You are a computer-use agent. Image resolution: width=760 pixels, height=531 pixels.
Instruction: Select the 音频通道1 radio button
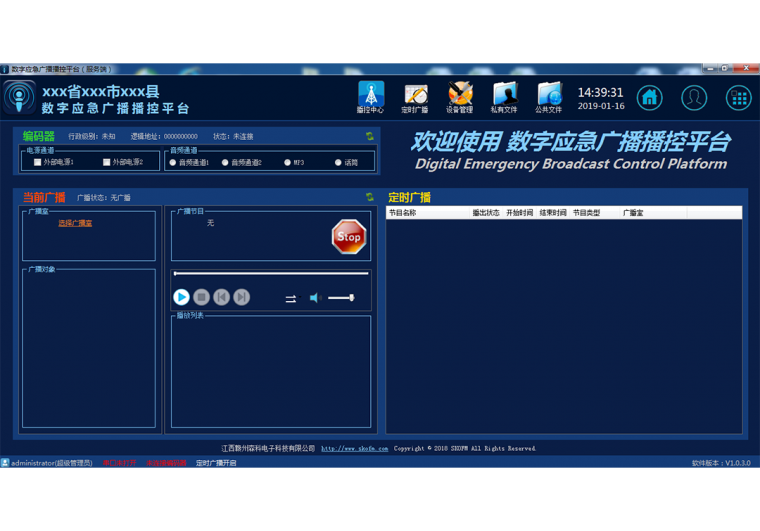coord(173,162)
